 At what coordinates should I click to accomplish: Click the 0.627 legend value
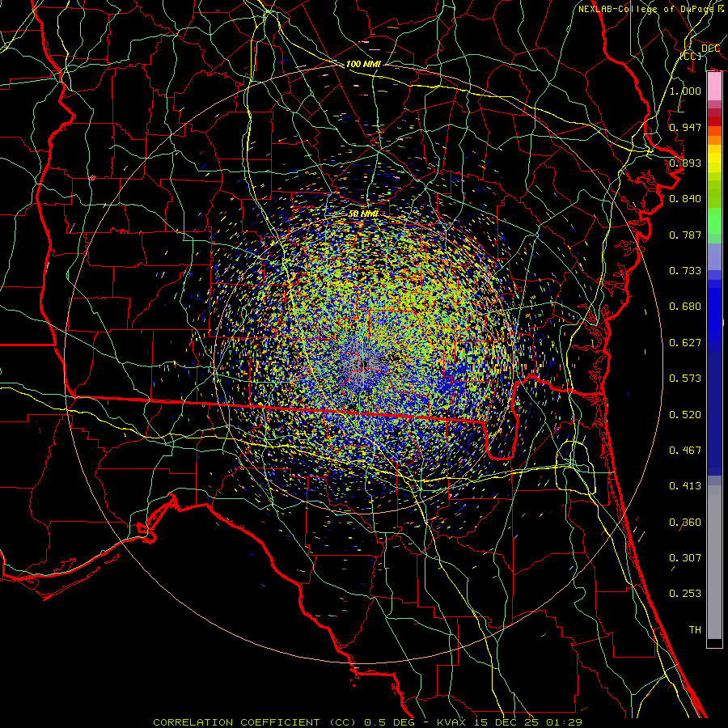click(x=685, y=343)
